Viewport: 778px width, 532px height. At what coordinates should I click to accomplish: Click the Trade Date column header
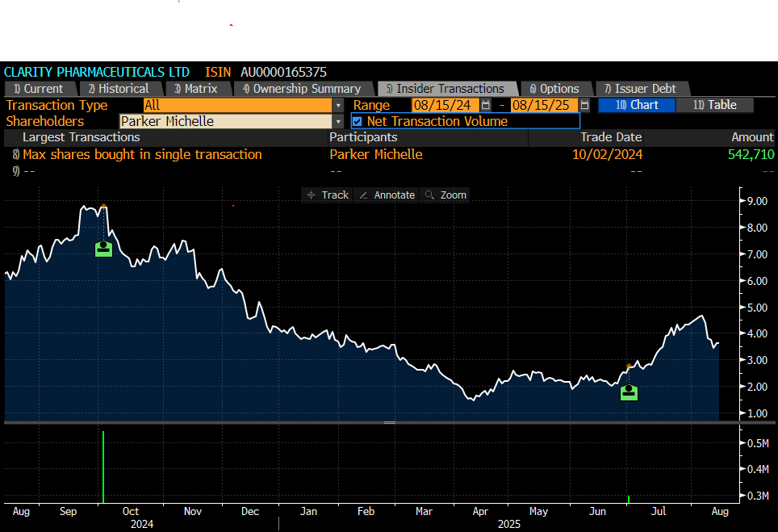(611, 137)
